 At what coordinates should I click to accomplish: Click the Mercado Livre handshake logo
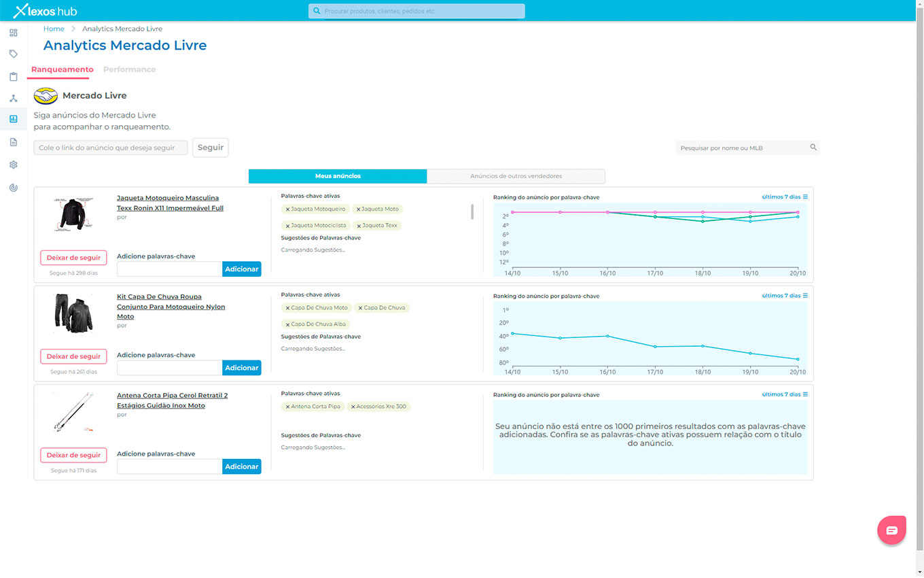[x=46, y=95]
